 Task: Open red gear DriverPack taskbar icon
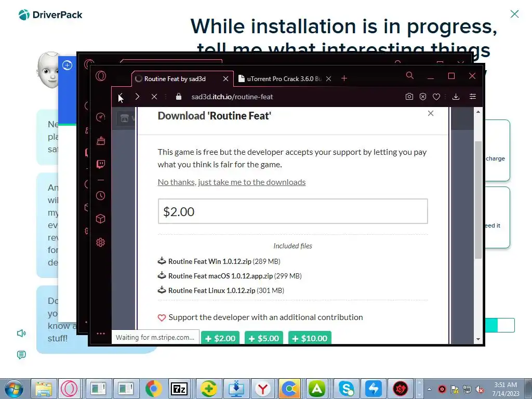pyautogui.click(x=401, y=389)
